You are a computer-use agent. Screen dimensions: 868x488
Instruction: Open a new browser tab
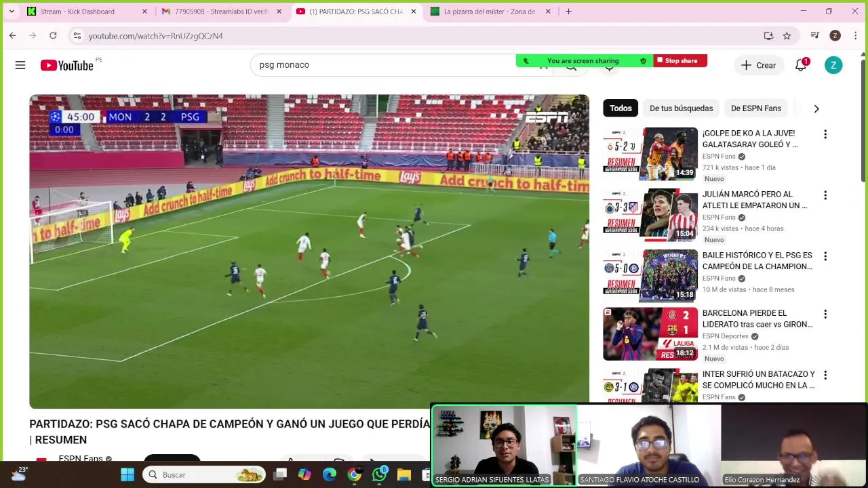coord(568,11)
